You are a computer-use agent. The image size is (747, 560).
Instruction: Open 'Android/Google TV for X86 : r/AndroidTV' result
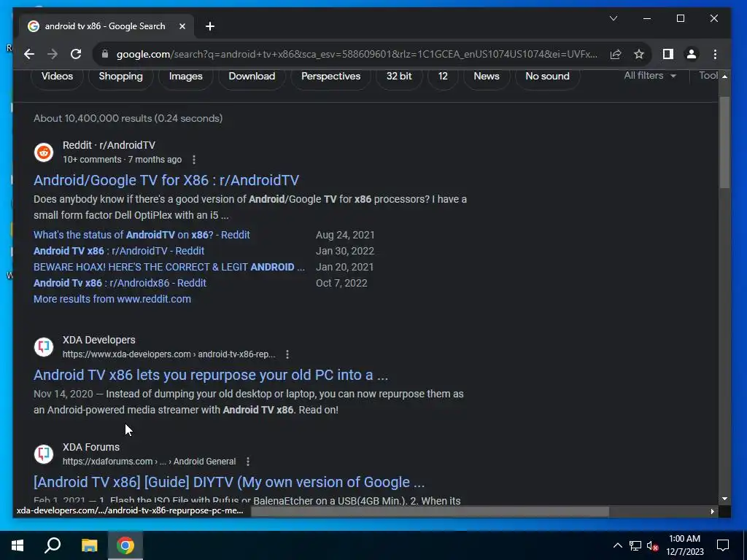click(x=166, y=180)
